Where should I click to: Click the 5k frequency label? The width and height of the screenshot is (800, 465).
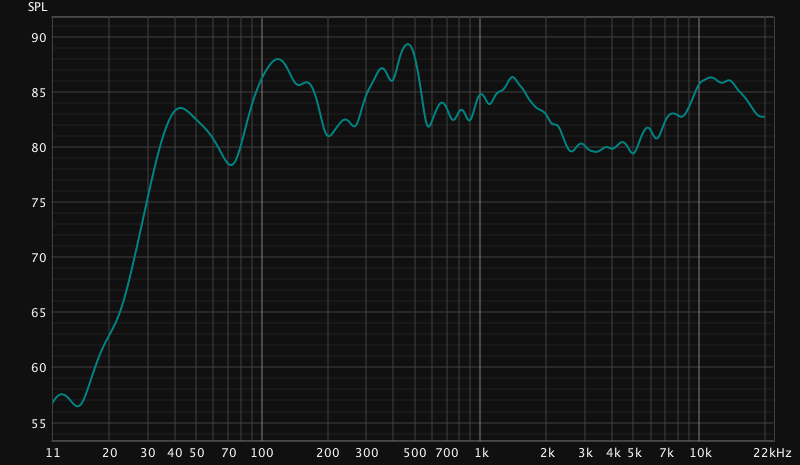point(635,453)
